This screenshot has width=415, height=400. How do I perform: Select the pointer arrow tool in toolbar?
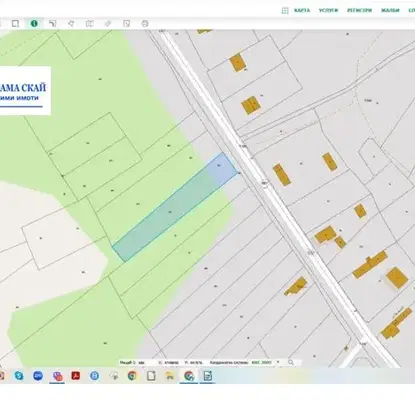[71, 24]
